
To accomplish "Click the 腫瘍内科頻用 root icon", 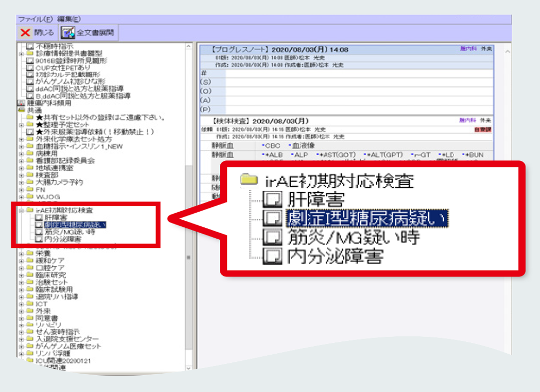I will tap(22, 103).
